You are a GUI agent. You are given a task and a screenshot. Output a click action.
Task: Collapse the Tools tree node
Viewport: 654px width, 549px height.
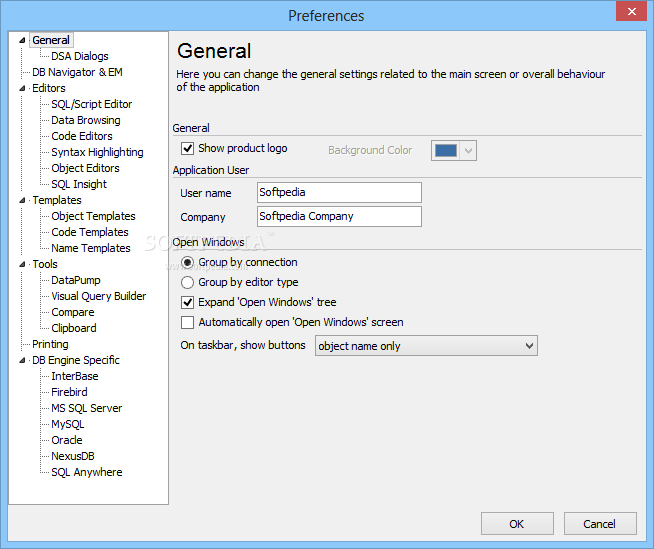22,264
